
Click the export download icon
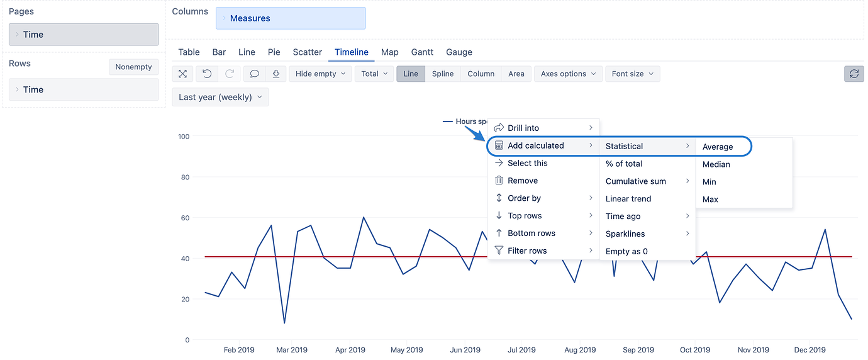tap(276, 74)
